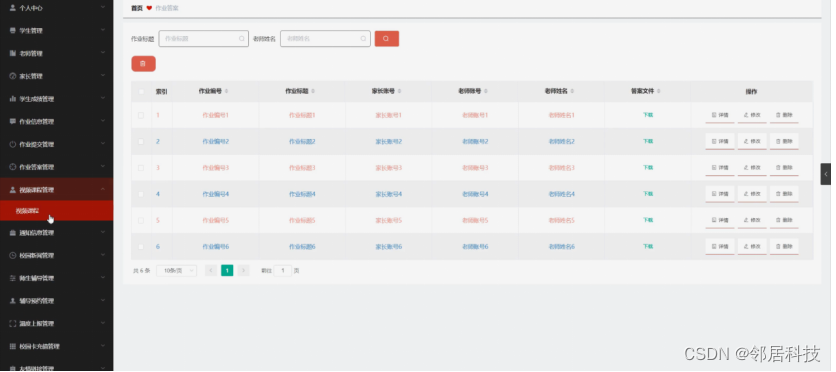The height and width of the screenshot is (372, 836).
Task: Click the previous page arrow
Action: 211,271
